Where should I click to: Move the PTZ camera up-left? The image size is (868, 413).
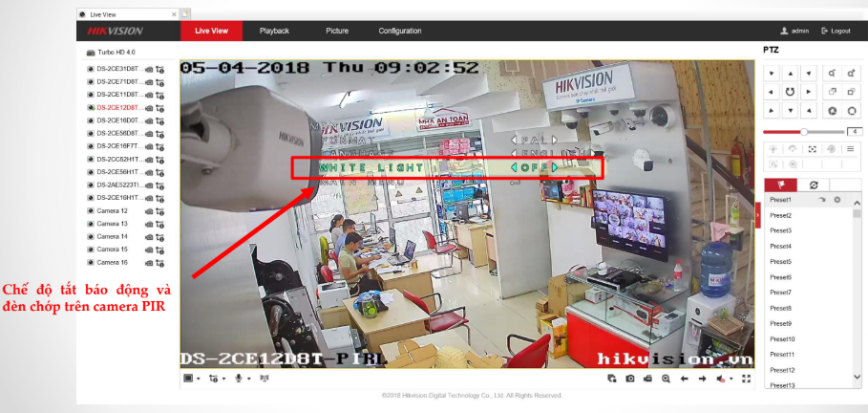[772, 74]
